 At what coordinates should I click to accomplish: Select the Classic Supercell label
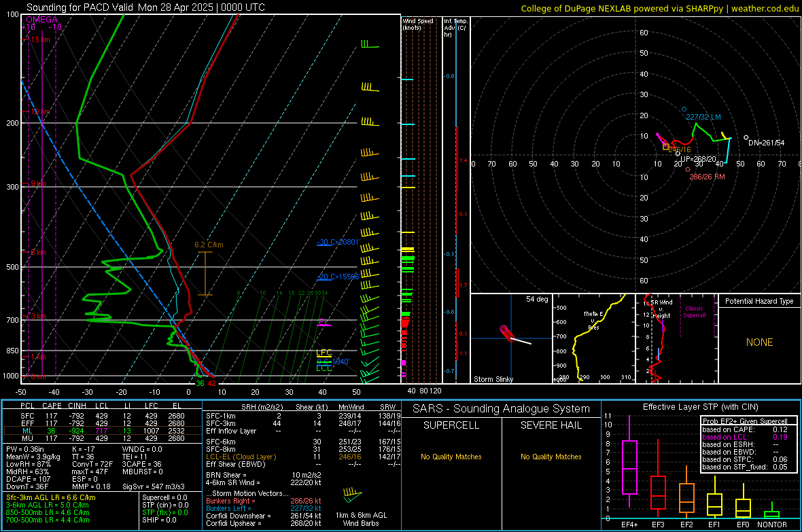[695, 312]
